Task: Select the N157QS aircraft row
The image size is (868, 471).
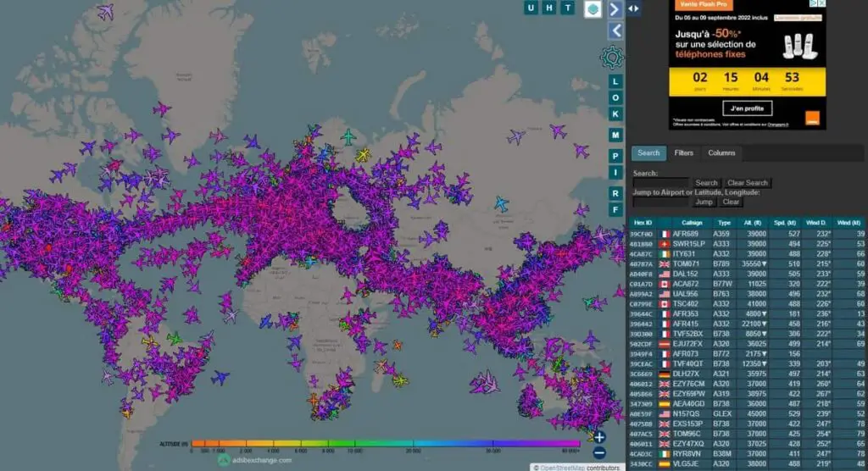Action: click(748, 413)
